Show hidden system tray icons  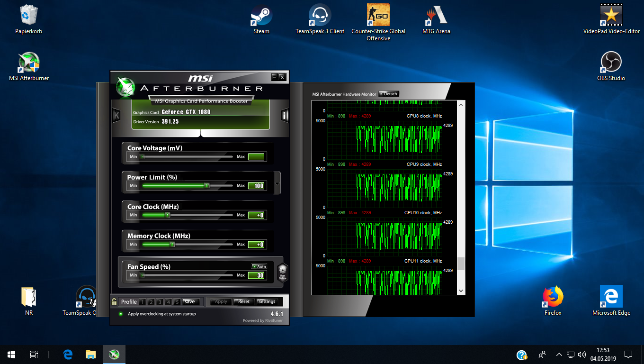(x=559, y=355)
